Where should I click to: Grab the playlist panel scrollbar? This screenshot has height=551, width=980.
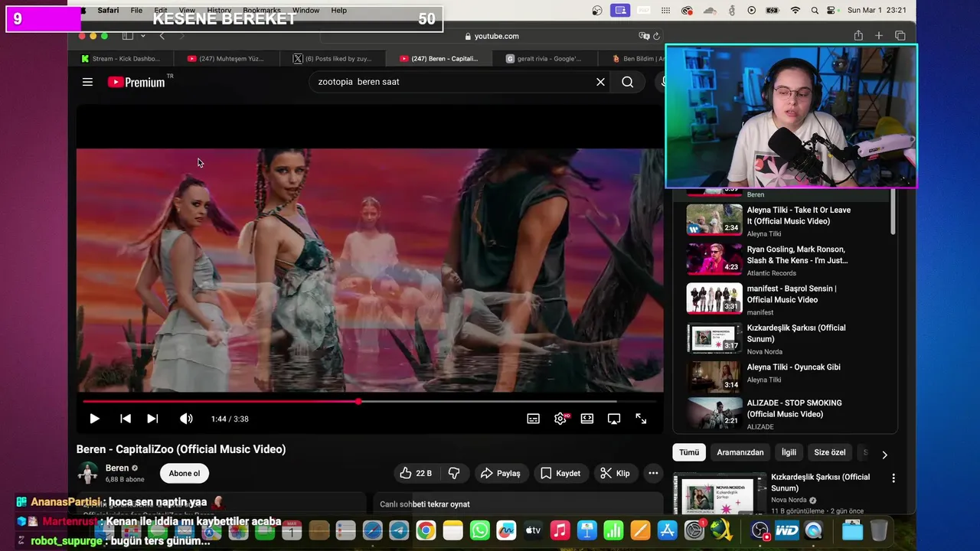tap(893, 211)
